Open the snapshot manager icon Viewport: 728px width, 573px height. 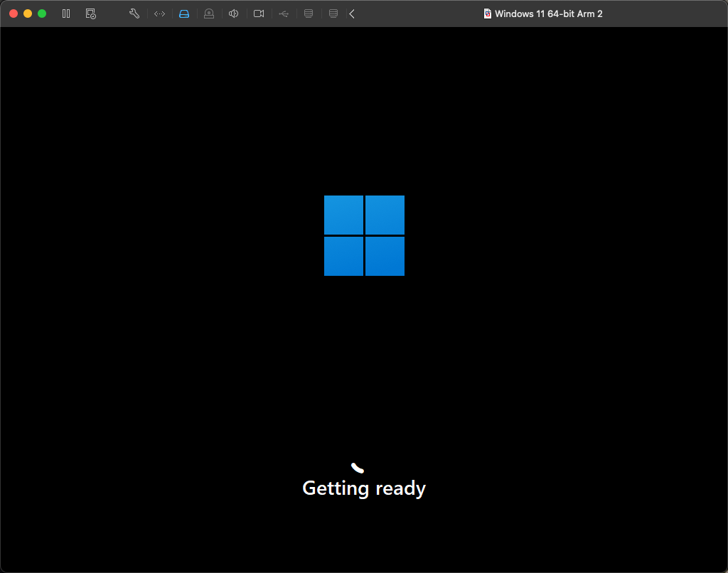(x=91, y=14)
